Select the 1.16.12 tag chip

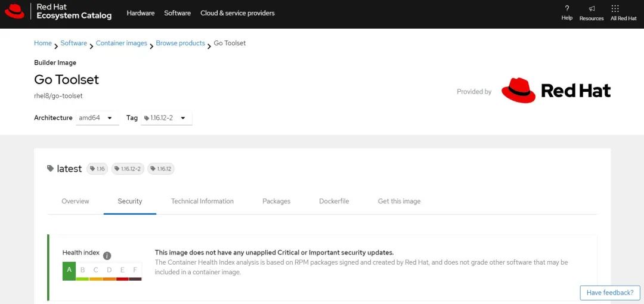tap(161, 169)
